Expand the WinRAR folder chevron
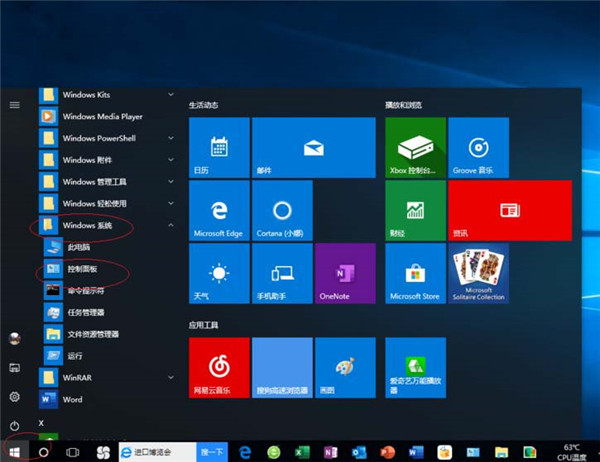600x462 pixels. pyautogui.click(x=171, y=378)
